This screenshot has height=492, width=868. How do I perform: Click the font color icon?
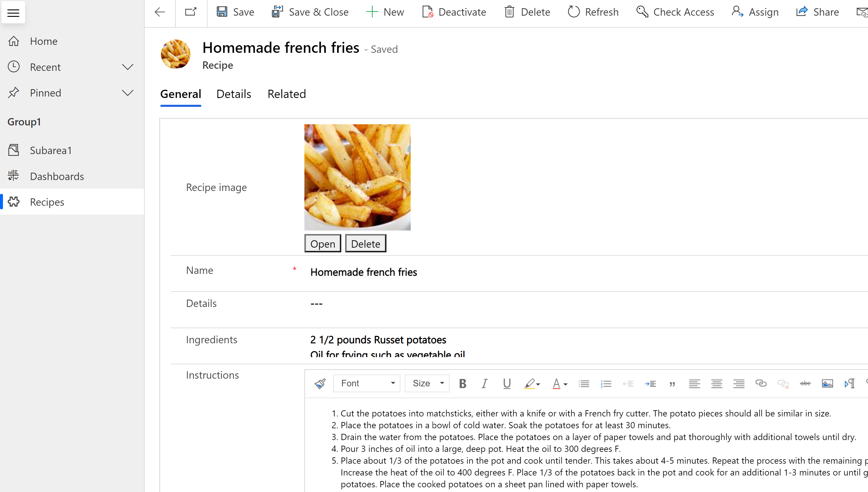click(556, 383)
